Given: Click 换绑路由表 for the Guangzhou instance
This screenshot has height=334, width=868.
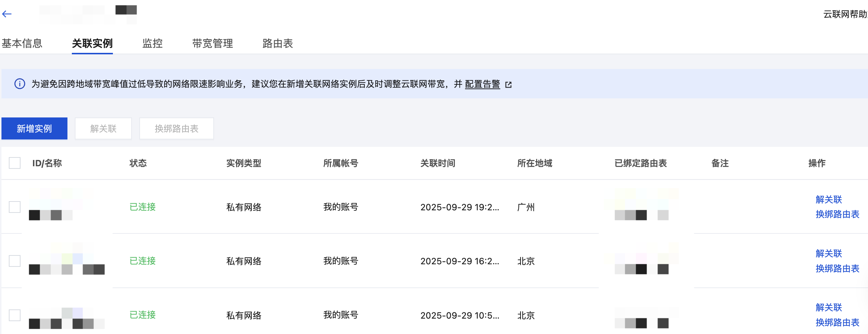Looking at the screenshot, I should [x=838, y=214].
